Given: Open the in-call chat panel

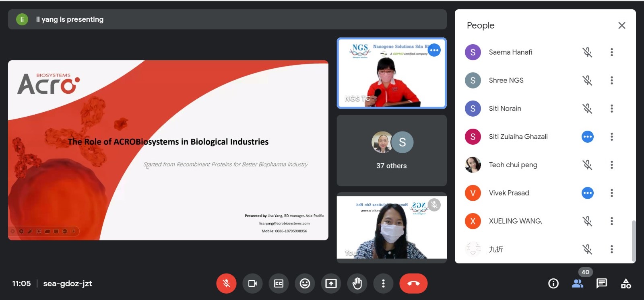Looking at the screenshot, I should pyautogui.click(x=602, y=284).
